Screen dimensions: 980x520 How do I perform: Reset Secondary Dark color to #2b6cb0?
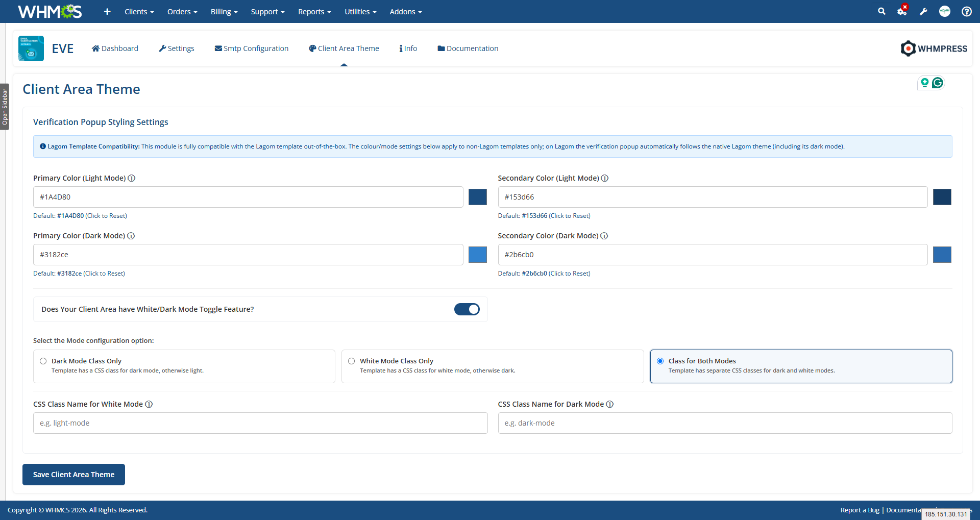pyautogui.click(x=544, y=274)
